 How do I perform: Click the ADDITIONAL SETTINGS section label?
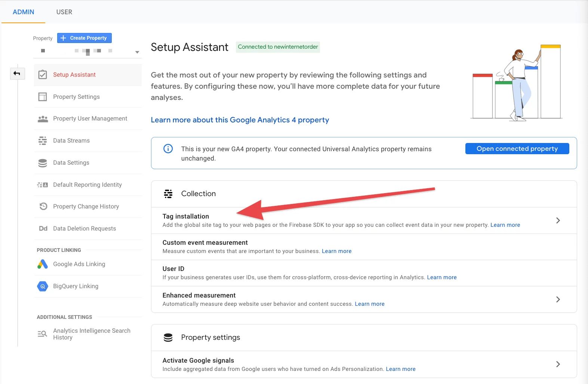pyautogui.click(x=64, y=317)
